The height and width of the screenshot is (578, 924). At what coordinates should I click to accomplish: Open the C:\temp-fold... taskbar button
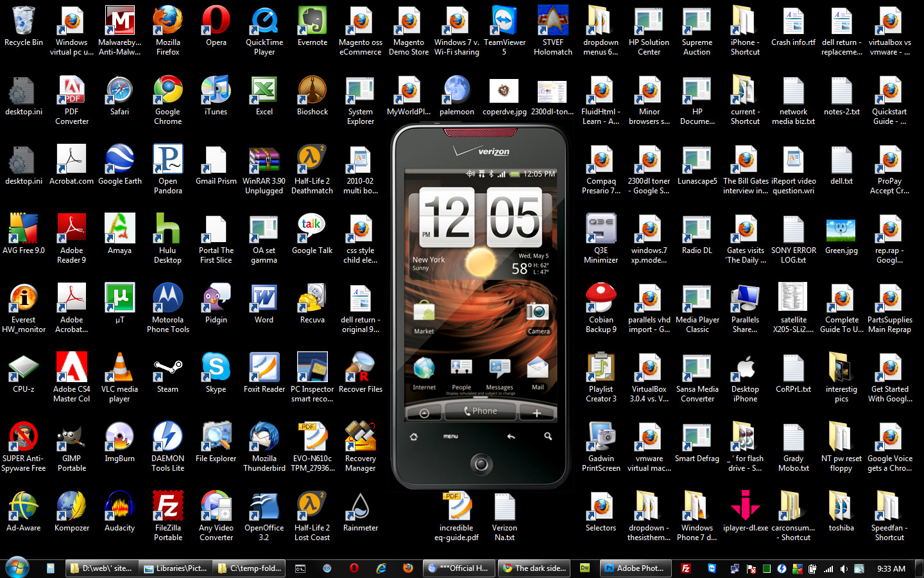250,568
